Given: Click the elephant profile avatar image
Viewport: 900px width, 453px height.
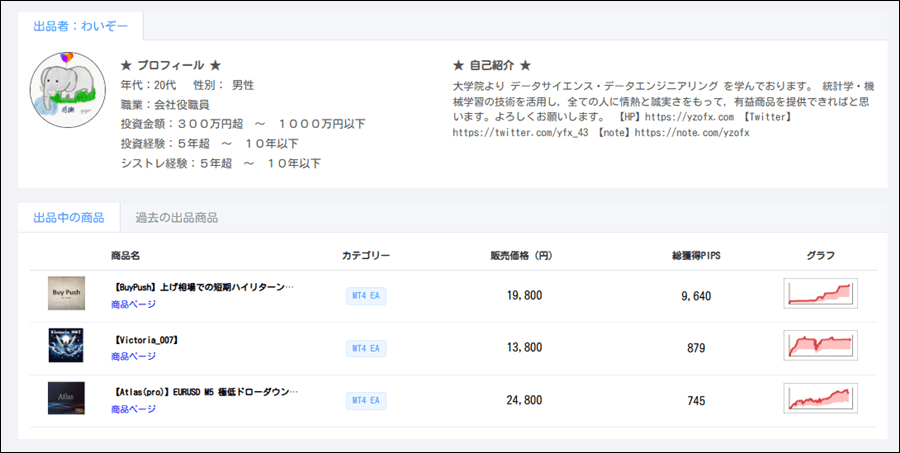Looking at the screenshot, I should point(68,90).
